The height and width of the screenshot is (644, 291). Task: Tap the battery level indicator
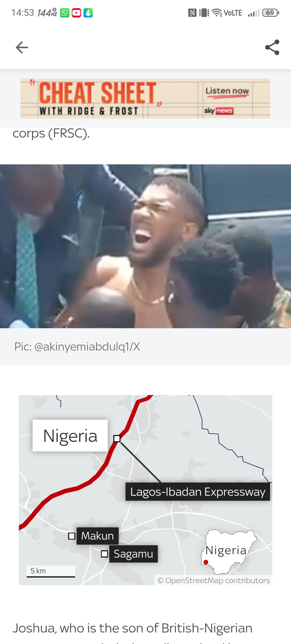point(270,13)
